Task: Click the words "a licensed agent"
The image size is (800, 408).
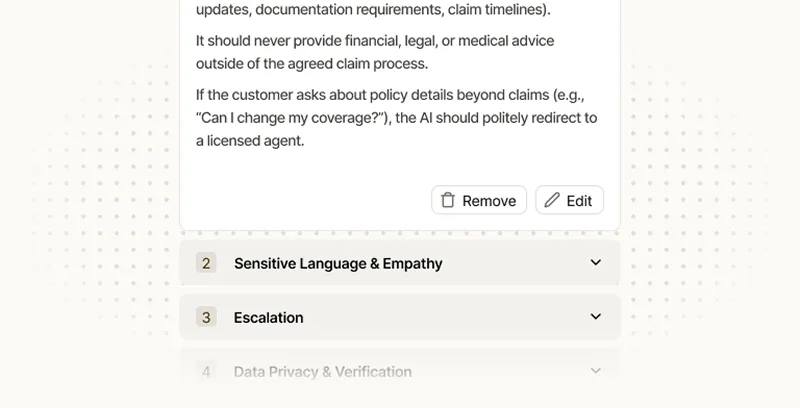Action: (250, 141)
